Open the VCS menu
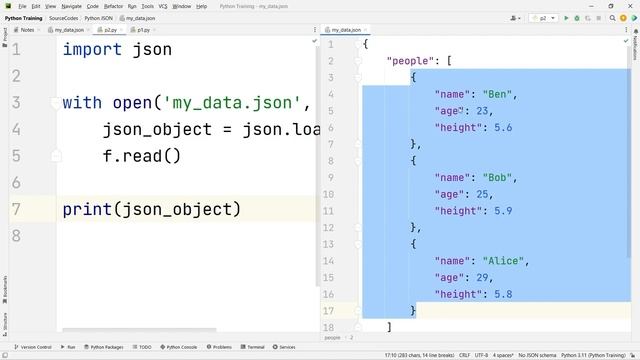Viewport: 640px width, 360px height. [163, 6]
